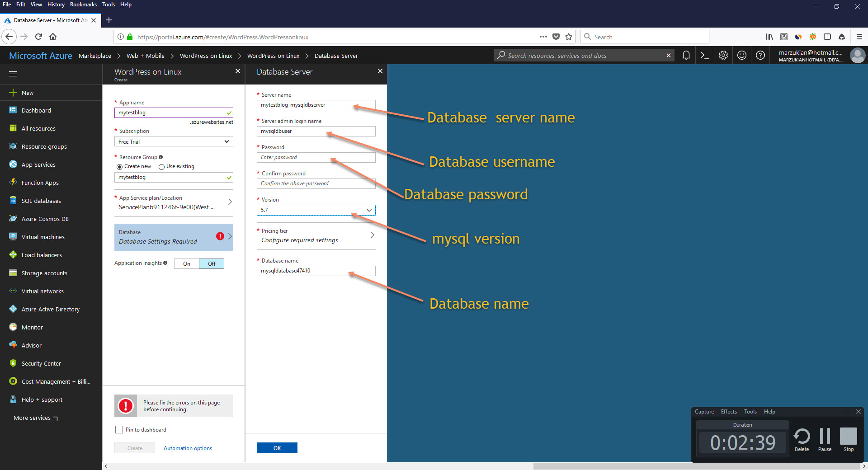
Task: Turn Application Insights On
Action: (x=186, y=263)
